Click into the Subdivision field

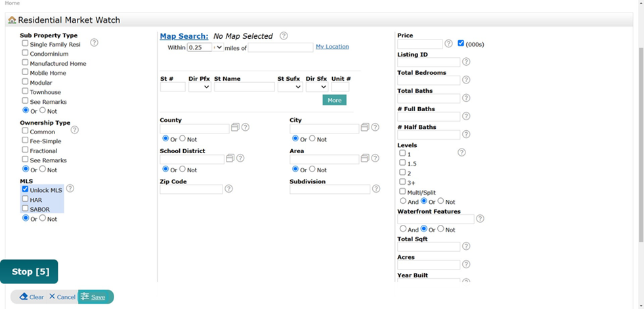point(330,189)
